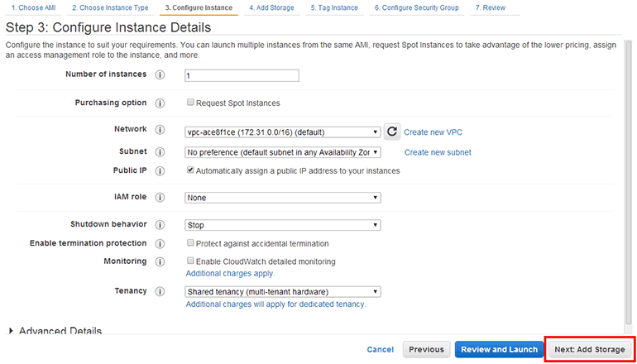This screenshot has height=364, width=637.
Task: Open the Shutdown behavior dropdown
Action: (282, 225)
